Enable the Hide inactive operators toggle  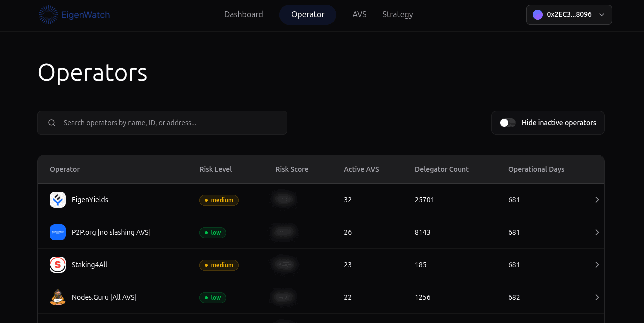click(507, 122)
